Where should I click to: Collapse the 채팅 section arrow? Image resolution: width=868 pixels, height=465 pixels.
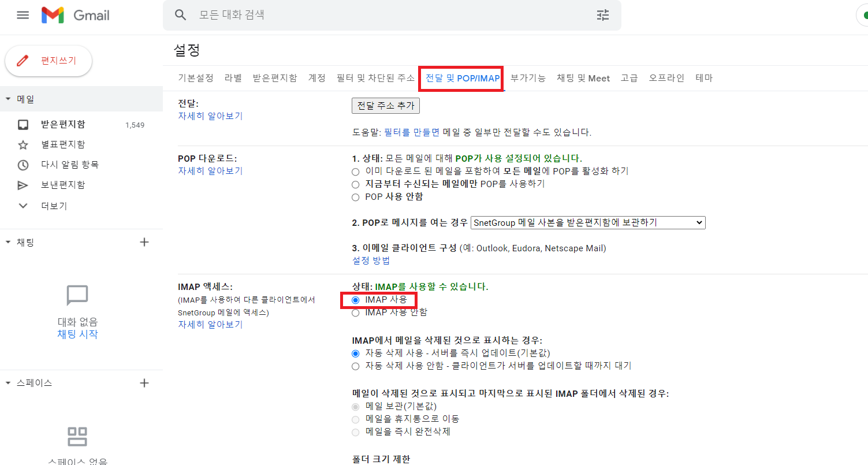[x=8, y=242]
